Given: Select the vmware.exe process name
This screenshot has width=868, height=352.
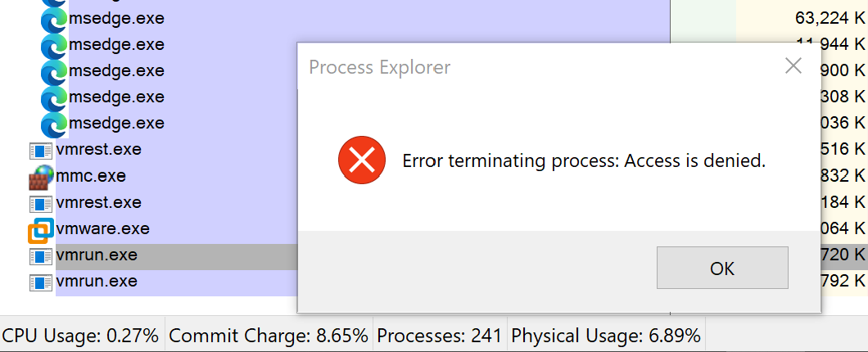Looking at the screenshot, I should (102, 228).
